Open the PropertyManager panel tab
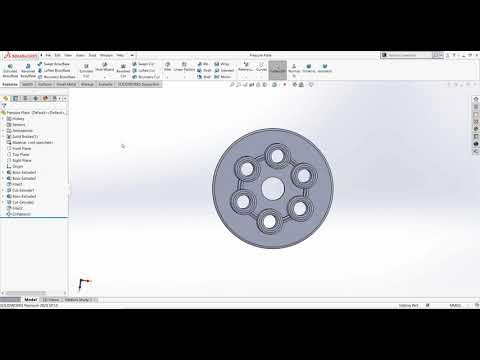Screen dimensions: 480x360 point(15,98)
